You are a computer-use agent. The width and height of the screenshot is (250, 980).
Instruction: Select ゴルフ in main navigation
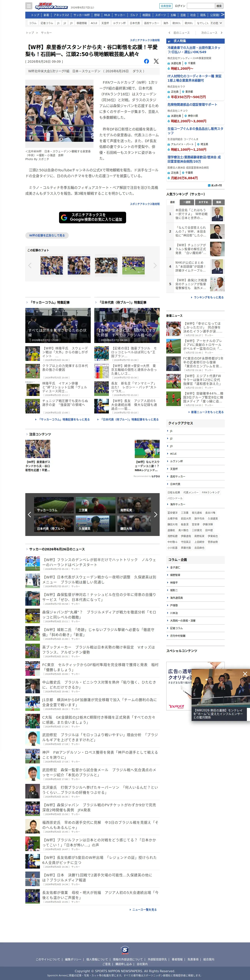point(134,15)
